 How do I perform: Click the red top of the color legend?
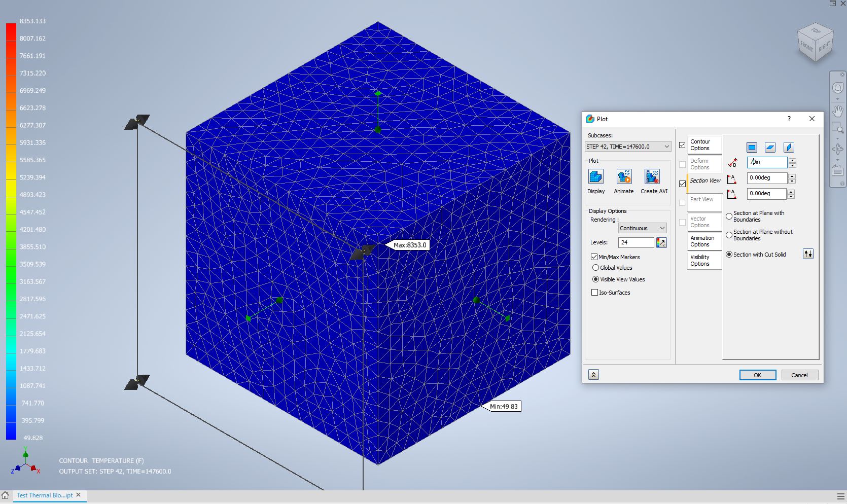pyautogui.click(x=11, y=31)
